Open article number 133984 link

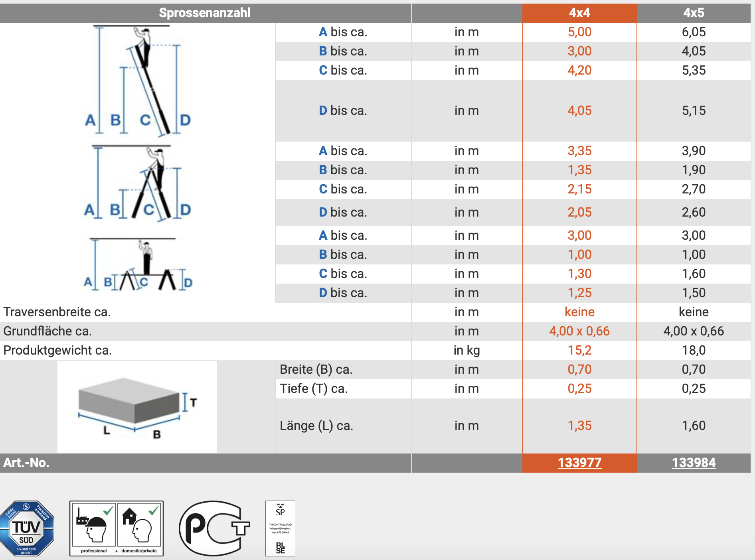coord(694,463)
